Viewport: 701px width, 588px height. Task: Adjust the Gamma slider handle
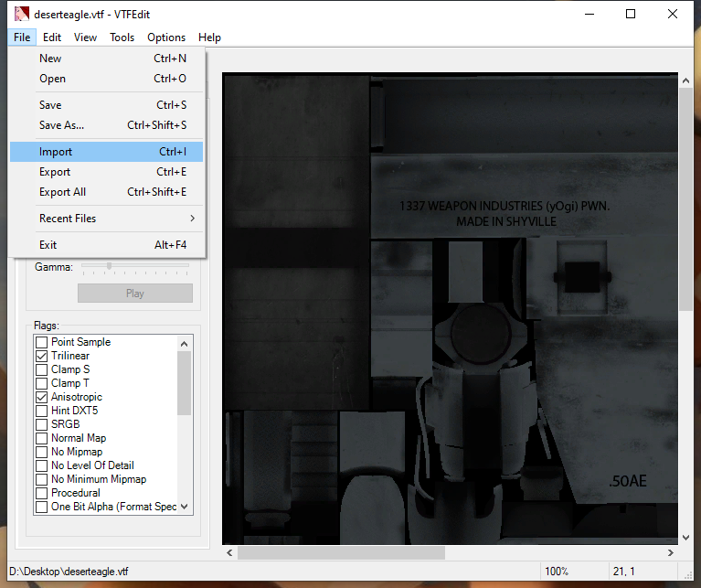[109, 266]
